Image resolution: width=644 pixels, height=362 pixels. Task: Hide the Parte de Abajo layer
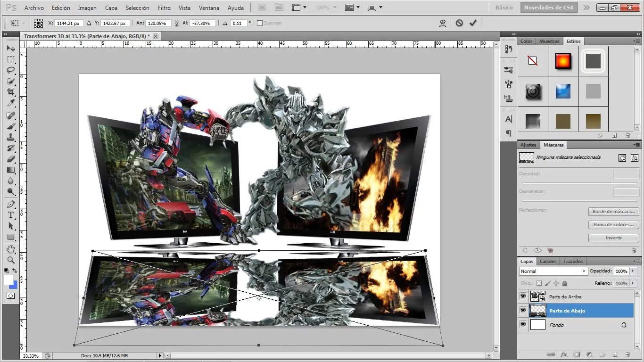[523, 310]
